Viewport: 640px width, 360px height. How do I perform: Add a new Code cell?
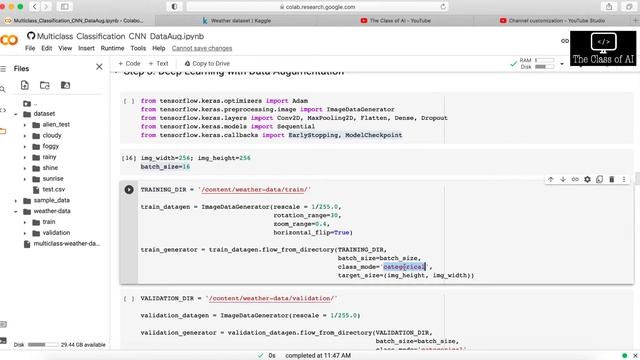click(129, 64)
